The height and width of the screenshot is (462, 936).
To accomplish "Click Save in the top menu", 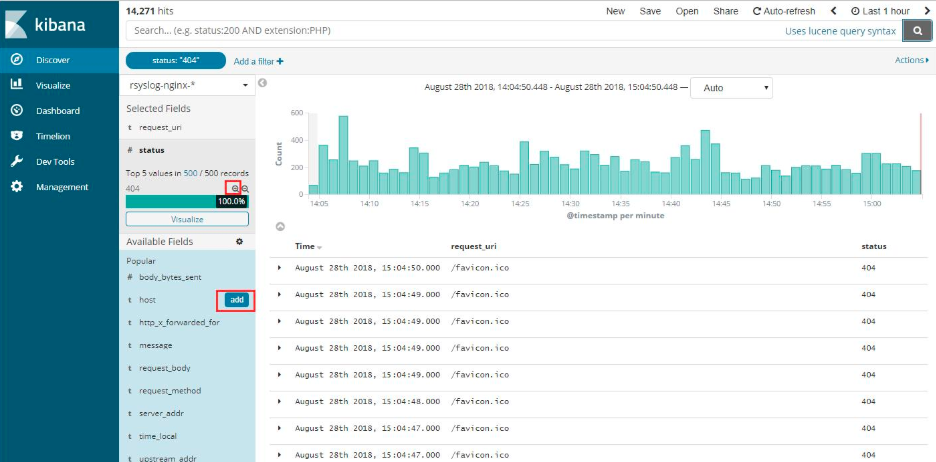I will coord(650,11).
